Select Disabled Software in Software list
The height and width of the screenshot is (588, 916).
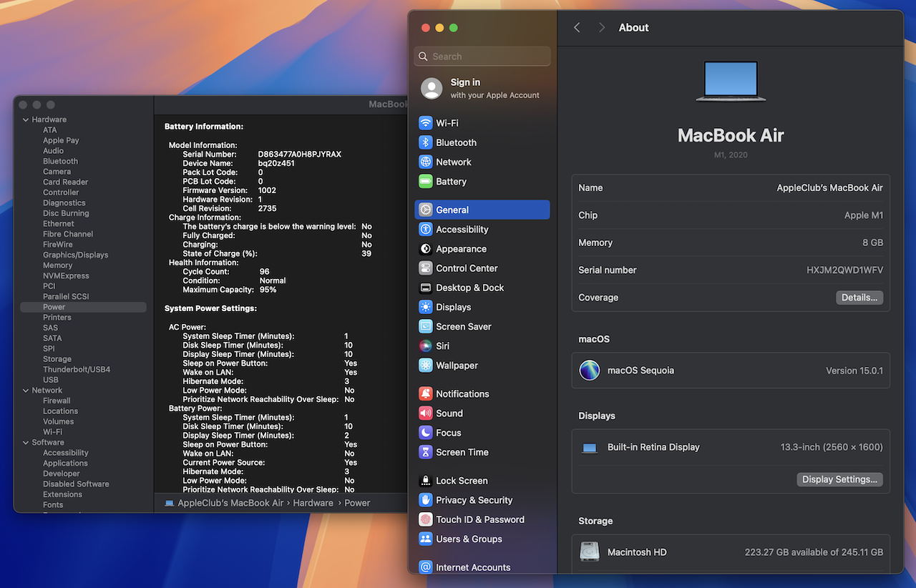(76, 484)
